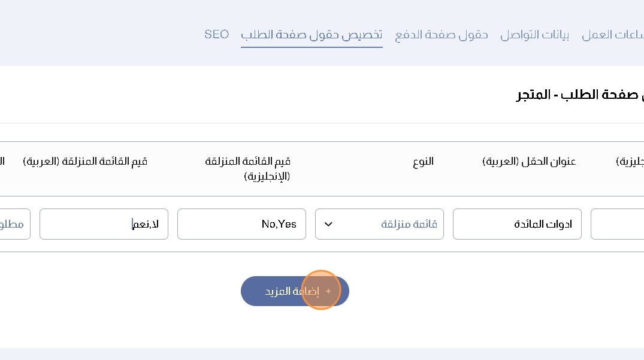Click the English values field with No,Yes
Screen dimensions: 644x360
tap(241, 224)
